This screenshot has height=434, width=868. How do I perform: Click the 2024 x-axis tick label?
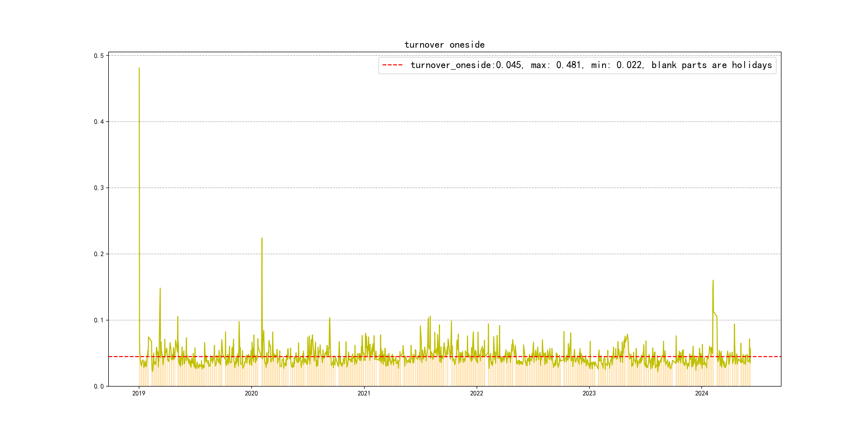702,393
